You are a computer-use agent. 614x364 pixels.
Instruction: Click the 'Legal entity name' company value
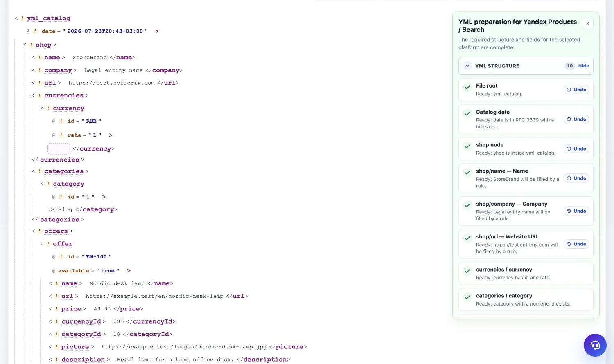coord(113,70)
